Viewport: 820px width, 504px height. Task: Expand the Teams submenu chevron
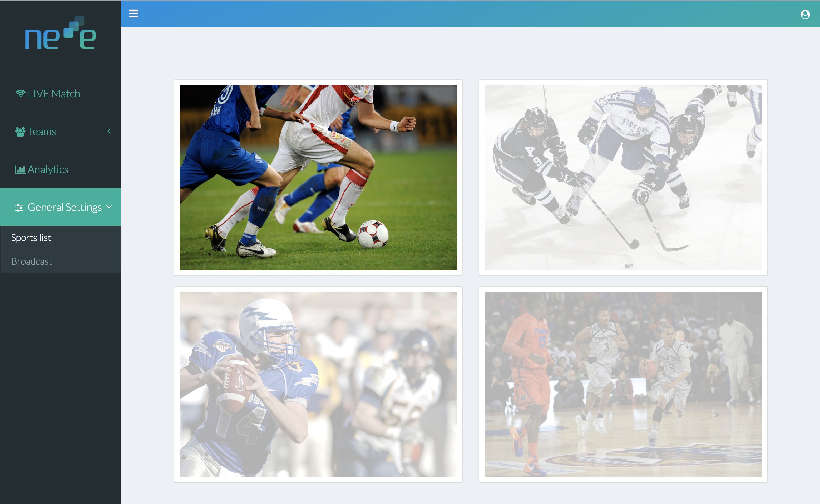point(109,131)
